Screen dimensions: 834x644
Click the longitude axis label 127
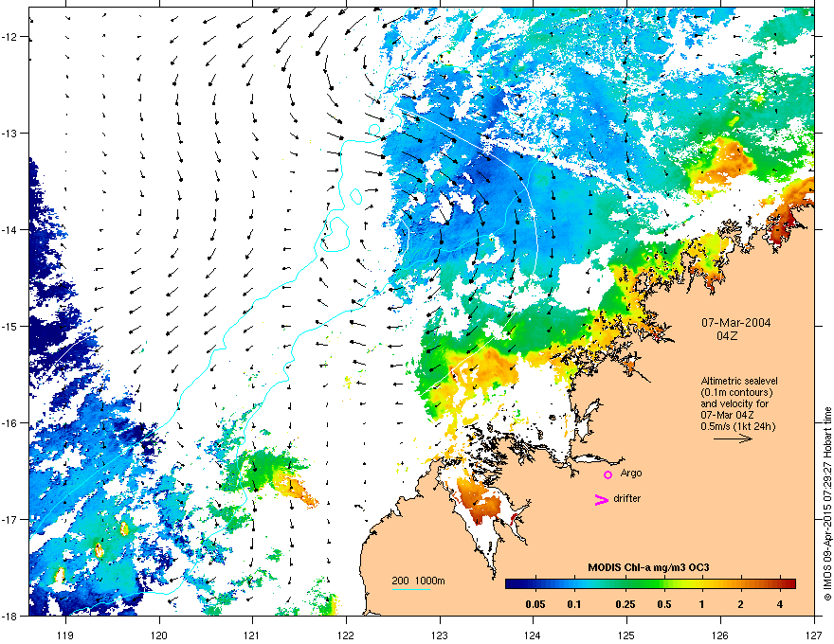tap(814, 635)
